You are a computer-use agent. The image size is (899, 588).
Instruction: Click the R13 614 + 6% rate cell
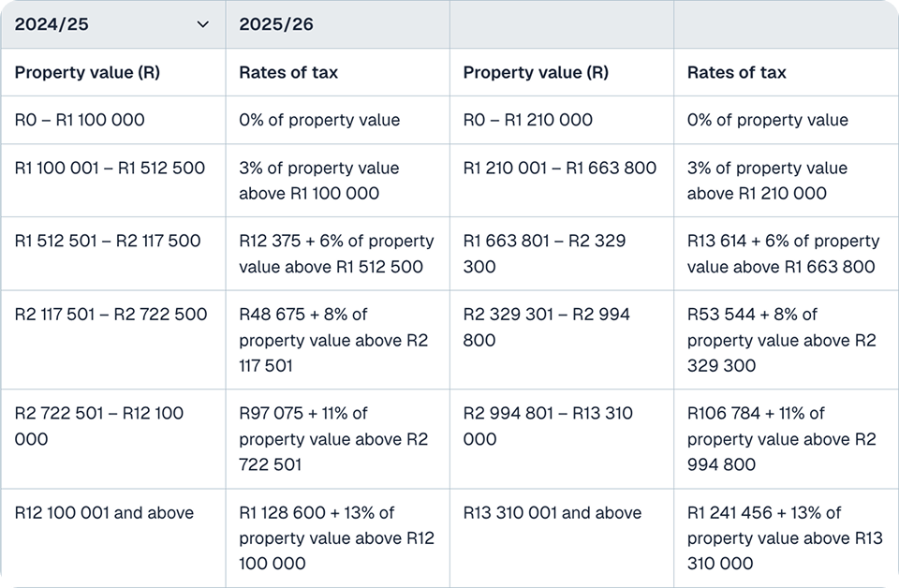click(x=783, y=254)
